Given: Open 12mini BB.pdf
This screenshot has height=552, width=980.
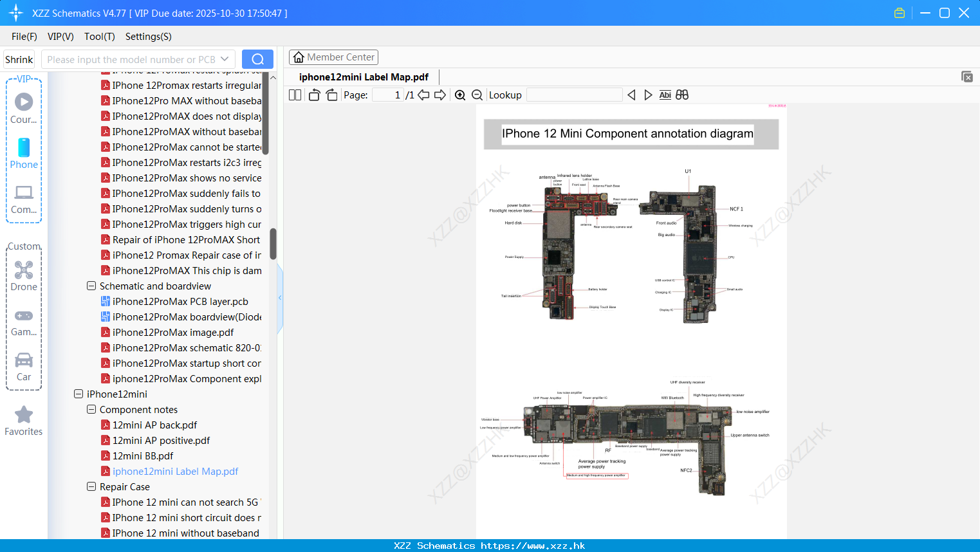Looking at the screenshot, I should coord(137,456).
